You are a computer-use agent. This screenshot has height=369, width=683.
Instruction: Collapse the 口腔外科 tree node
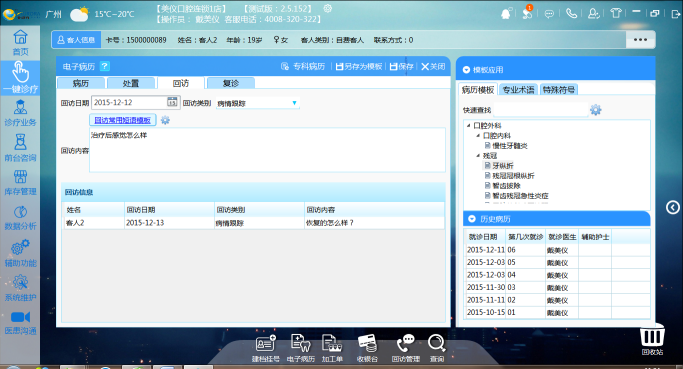[469, 125]
